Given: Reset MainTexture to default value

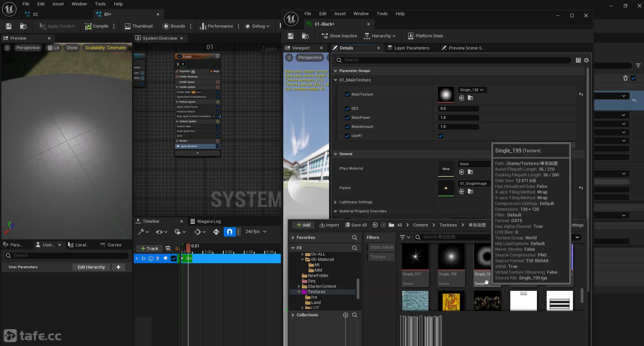Looking at the screenshot, I should click(581, 95).
